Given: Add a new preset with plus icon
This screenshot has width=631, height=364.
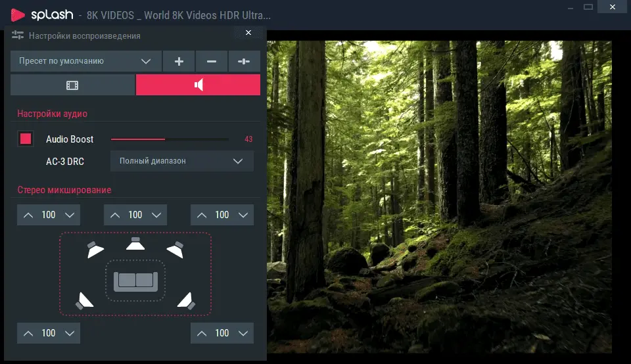Looking at the screenshot, I should tap(179, 61).
